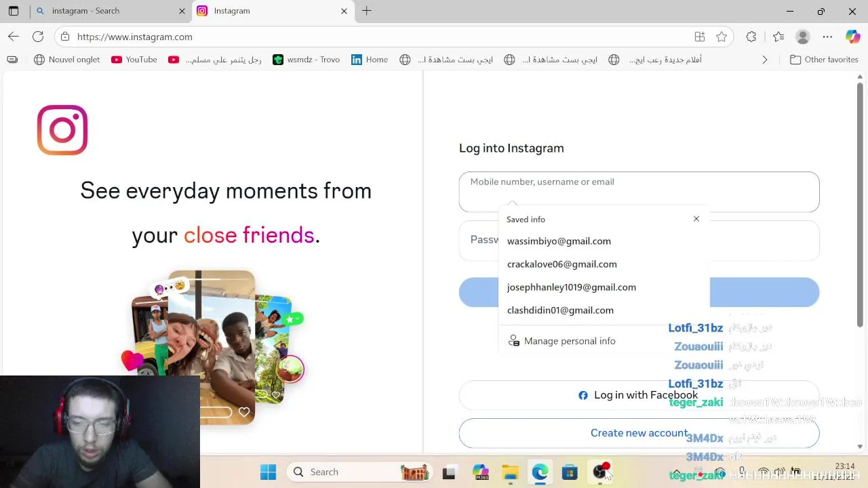The width and height of the screenshot is (868, 488).
Task: Switch to Microsoft Edge in taskbar
Action: 540,472
